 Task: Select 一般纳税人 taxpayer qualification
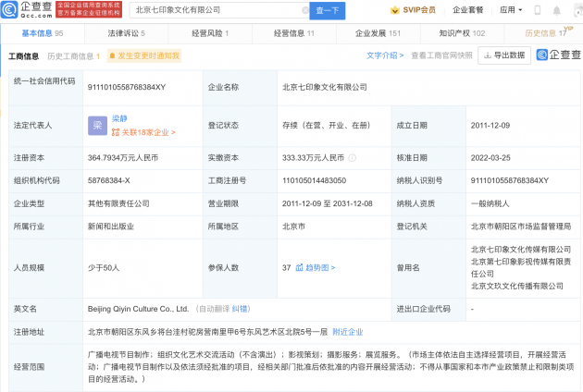490,203
